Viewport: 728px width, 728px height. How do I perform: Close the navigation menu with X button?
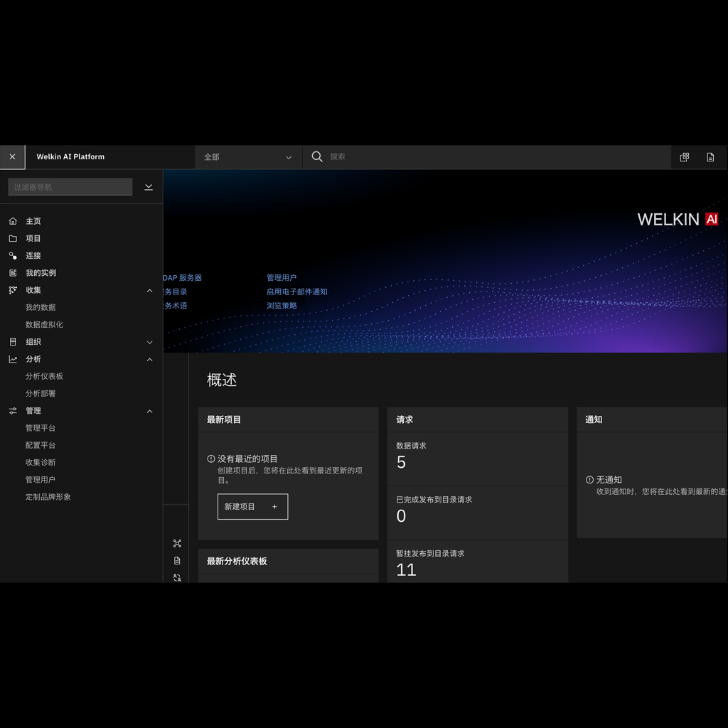click(13, 157)
